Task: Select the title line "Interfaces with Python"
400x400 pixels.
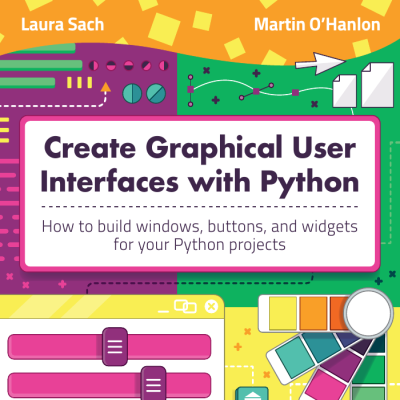Action: tap(200, 182)
